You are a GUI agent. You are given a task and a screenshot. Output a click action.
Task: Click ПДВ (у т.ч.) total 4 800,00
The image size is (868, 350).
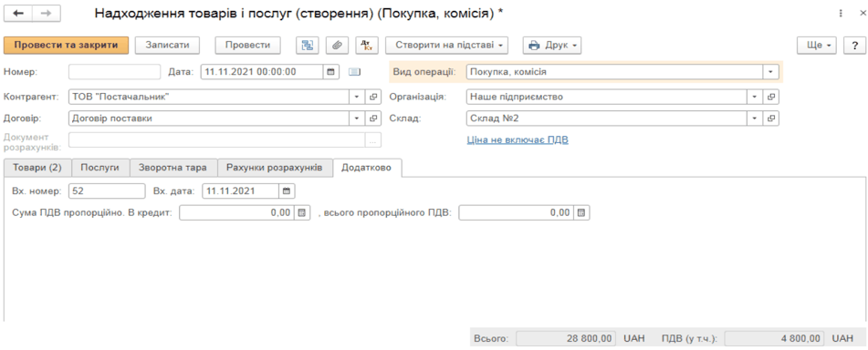(774, 338)
